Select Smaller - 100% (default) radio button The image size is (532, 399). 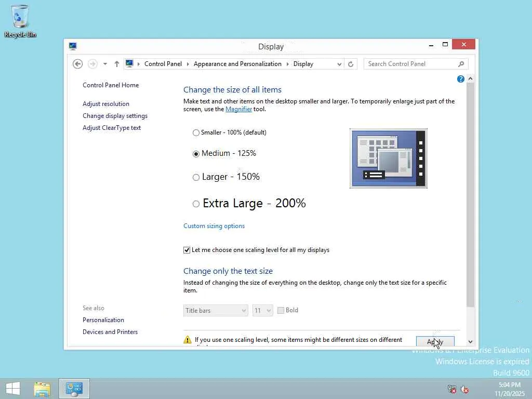196,132
